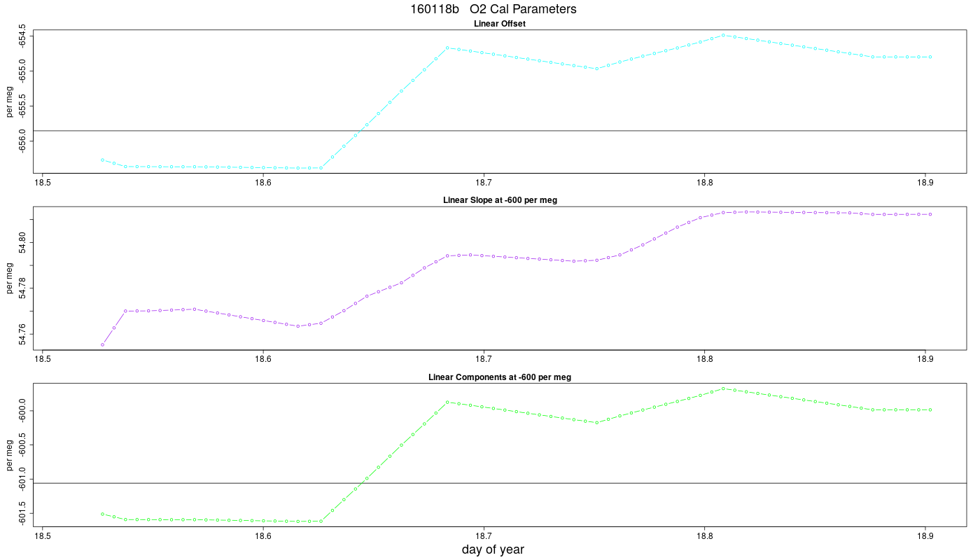Click the 'day of year' axis label
Image resolution: width=980 pixels, height=560 pixels.
click(493, 549)
